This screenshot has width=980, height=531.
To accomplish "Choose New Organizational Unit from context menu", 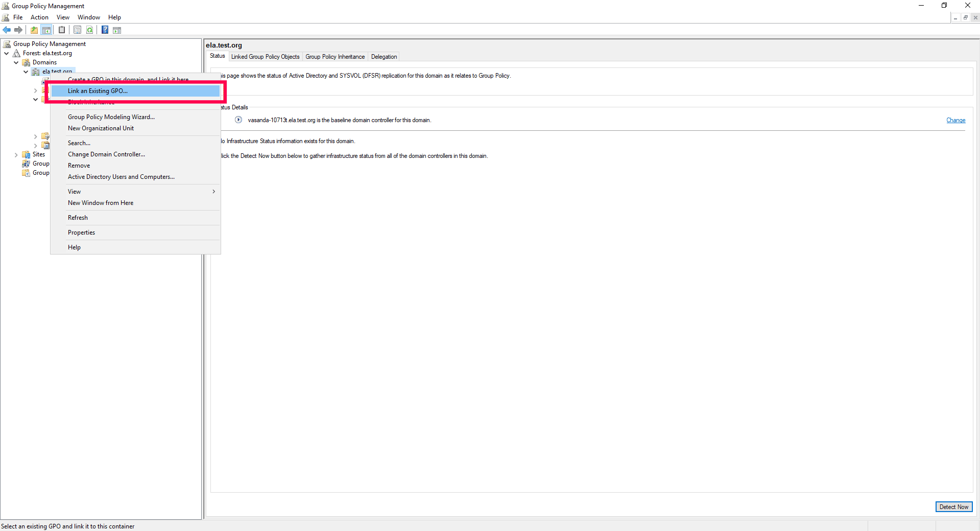I will coord(135,128).
